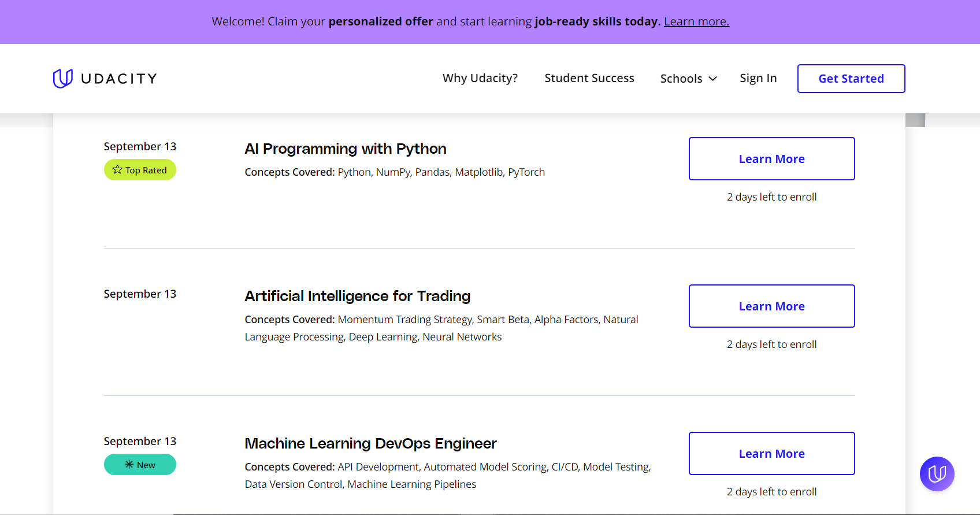Click the Udacity logo icon in header
Viewport: 980px width, 515px height.
(x=62, y=79)
